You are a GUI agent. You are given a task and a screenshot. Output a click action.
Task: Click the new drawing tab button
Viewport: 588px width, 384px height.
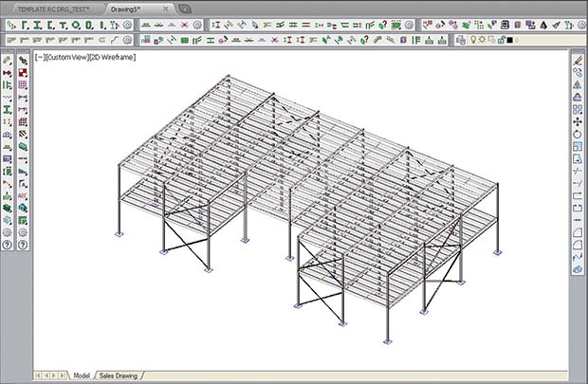pyautogui.click(x=184, y=8)
